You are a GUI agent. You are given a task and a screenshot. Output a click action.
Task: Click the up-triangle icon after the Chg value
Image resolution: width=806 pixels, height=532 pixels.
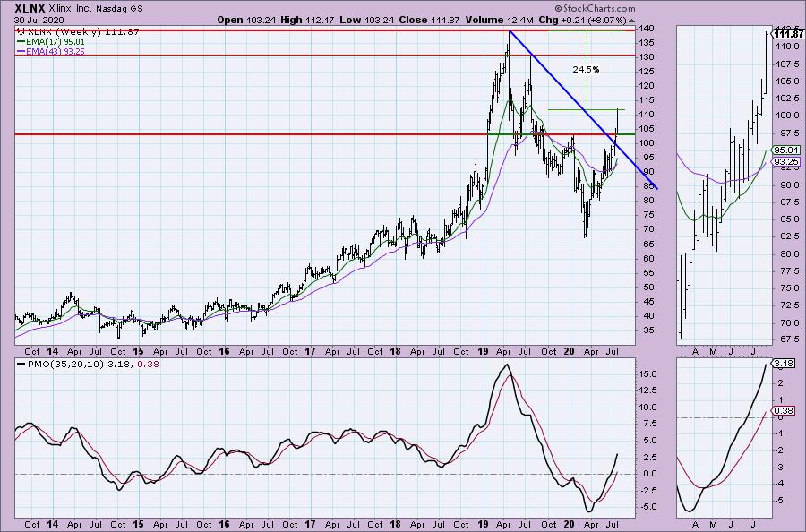631,21
